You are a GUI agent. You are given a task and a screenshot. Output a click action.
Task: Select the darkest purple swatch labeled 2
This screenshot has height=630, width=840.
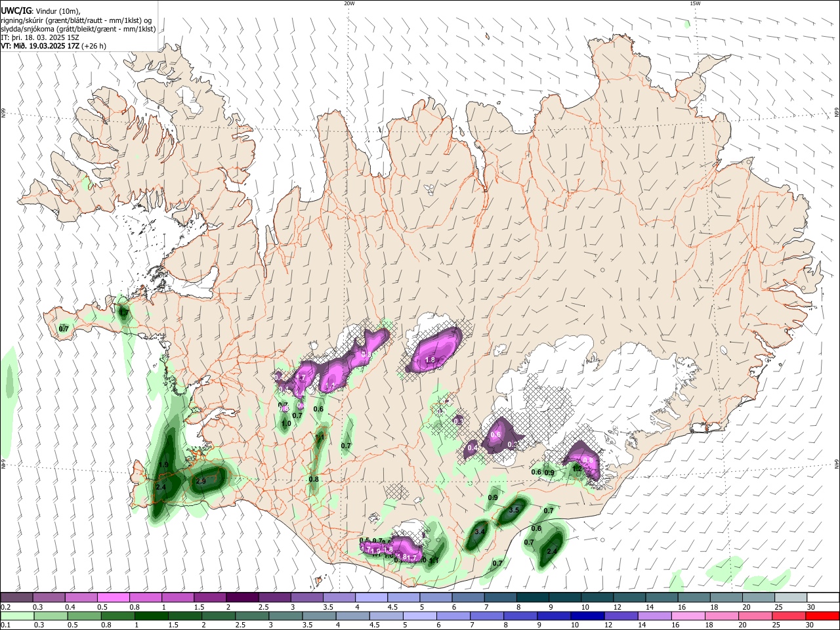click(241, 597)
